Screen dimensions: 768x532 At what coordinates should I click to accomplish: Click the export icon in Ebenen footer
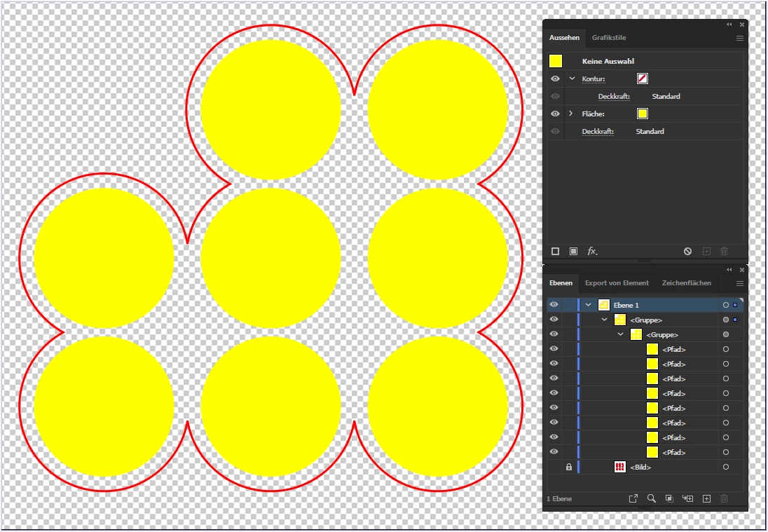(633, 498)
